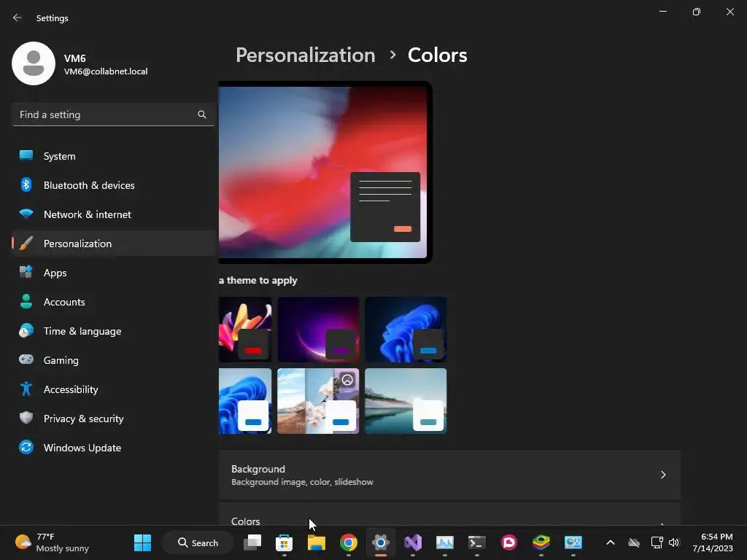The height and width of the screenshot is (560, 747).
Task: Click the network status tray icon
Action: (657, 542)
